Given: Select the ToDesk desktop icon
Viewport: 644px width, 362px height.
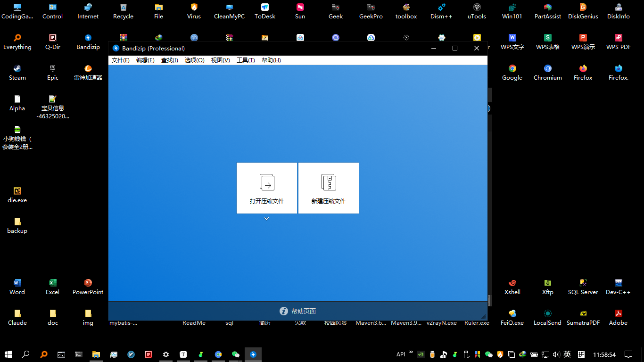Looking at the screenshot, I should [x=265, y=11].
